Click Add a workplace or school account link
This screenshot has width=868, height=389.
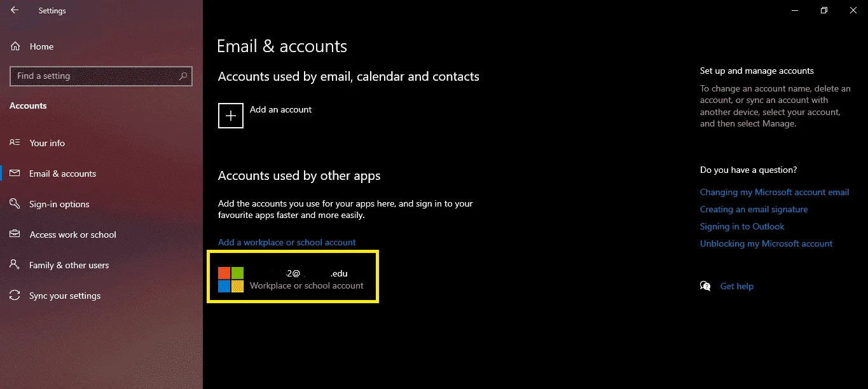[287, 242]
